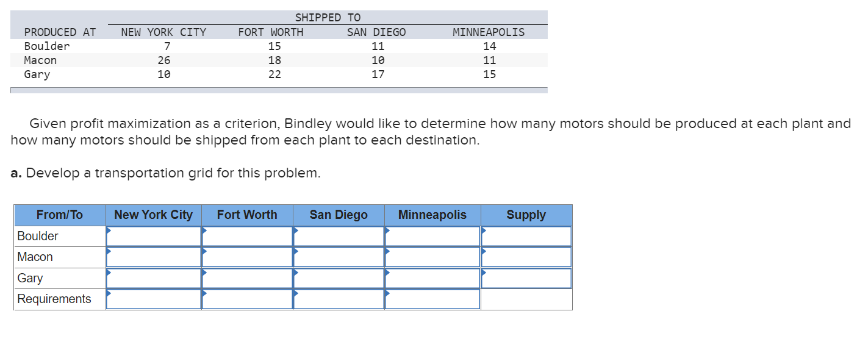Click the Requirements cell under Minneapolis

coord(432,299)
